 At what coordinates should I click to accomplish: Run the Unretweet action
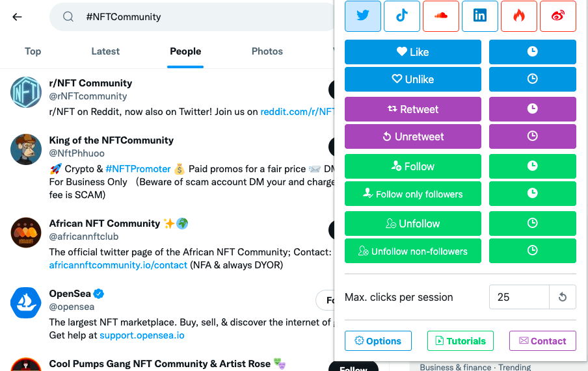[412, 136]
